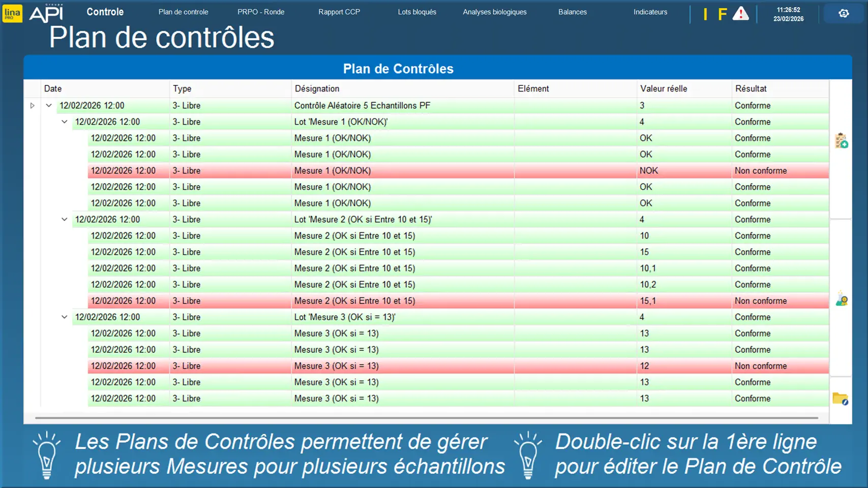868x488 pixels.
Task: Collapse the Lot 'Mesure 2' group
Action: pyautogui.click(x=65, y=220)
